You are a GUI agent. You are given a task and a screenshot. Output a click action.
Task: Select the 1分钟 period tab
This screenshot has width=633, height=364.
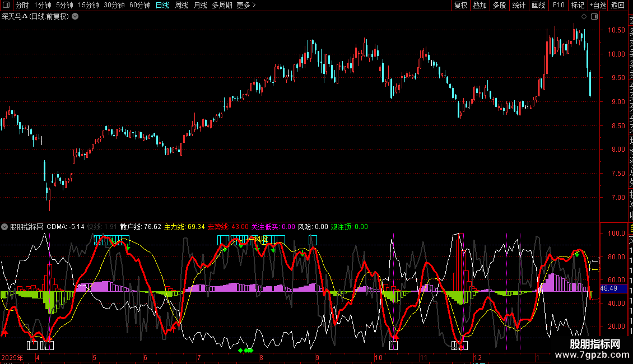(x=43, y=5)
